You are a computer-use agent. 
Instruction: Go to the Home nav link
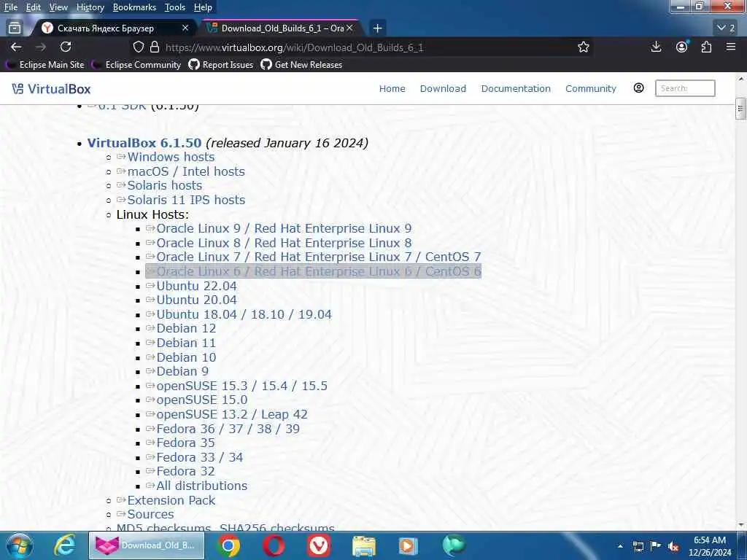click(x=392, y=88)
